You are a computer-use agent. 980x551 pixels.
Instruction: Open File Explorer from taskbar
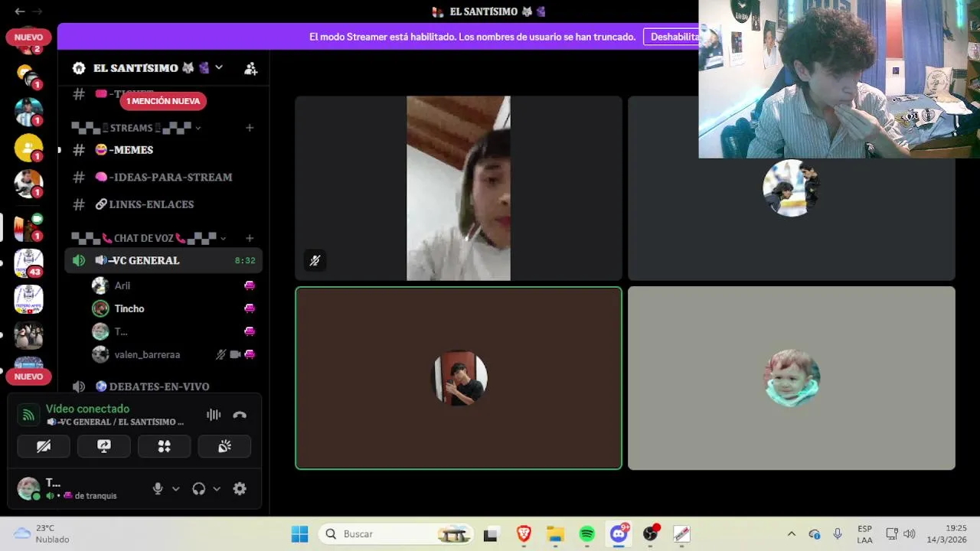(555, 534)
